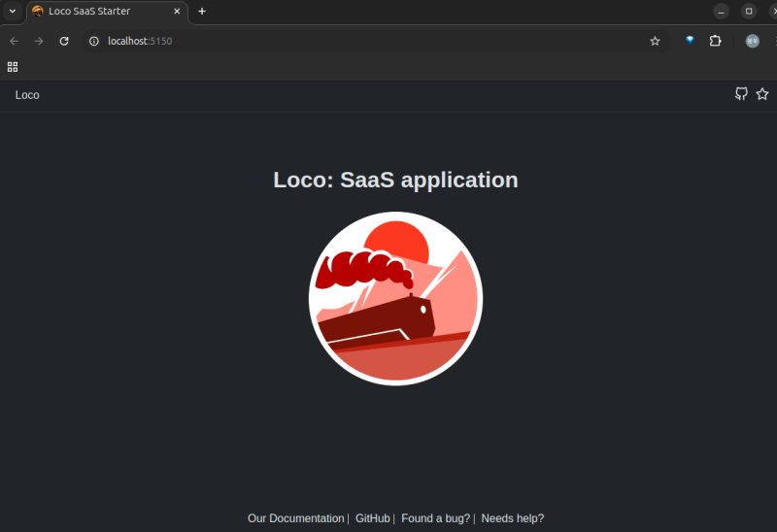
Task: Open the GitHub icon in the Loco navbar
Action: 741,94
